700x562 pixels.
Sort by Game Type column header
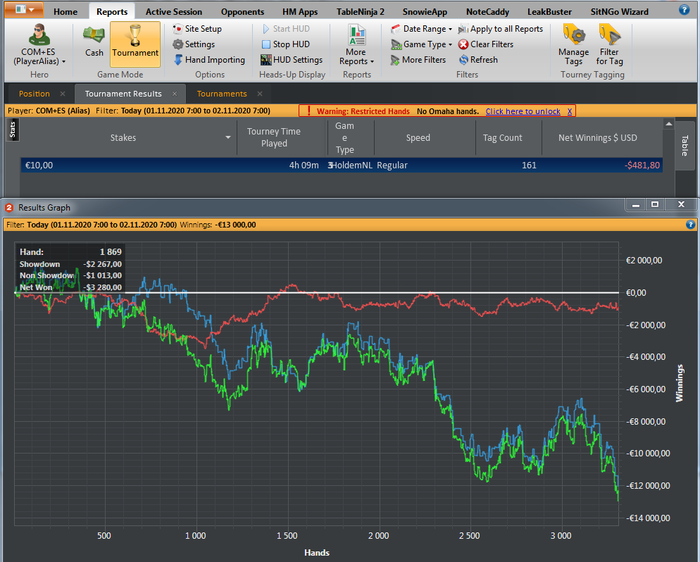[345, 137]
